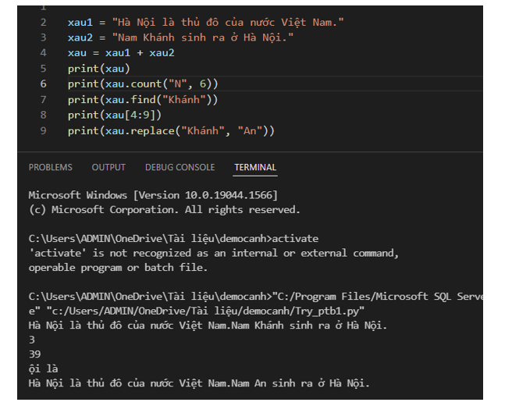Open the PROBLEMS panel tab
Viewport: 512px width, 420px height.
pyautogui.click(x=50, y=167)
